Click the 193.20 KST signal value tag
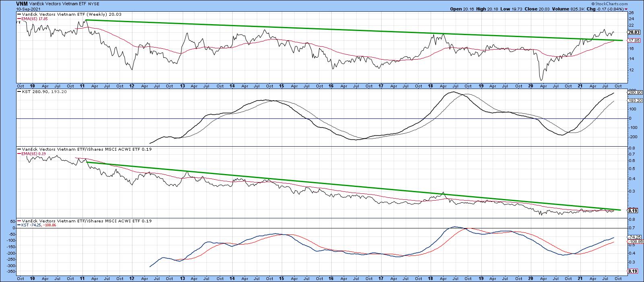644x282 pixels. 634,100
